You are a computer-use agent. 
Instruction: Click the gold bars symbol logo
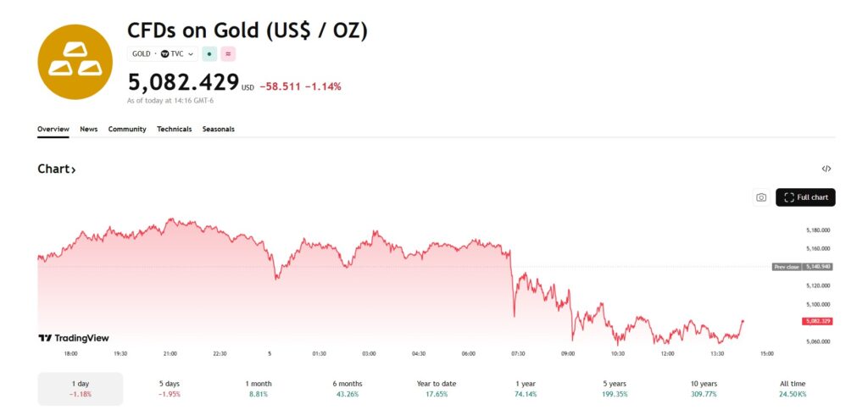pos(75,62)
